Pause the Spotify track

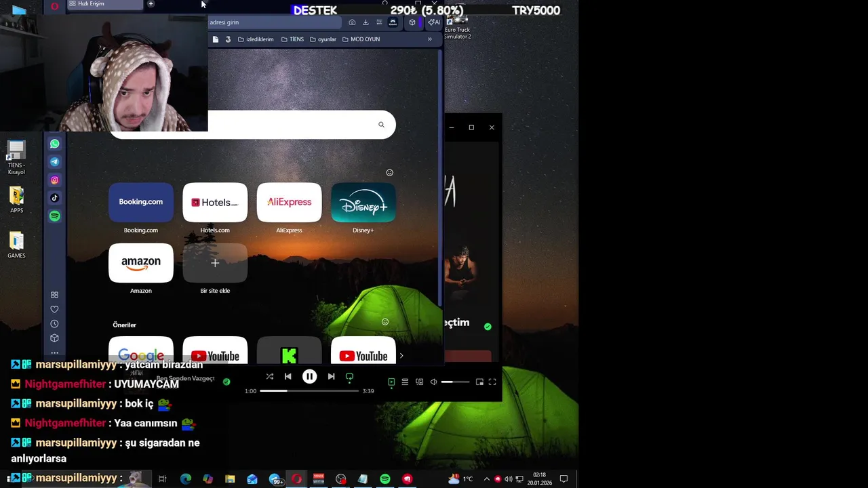pyautogui.click(x=309, y=376)
